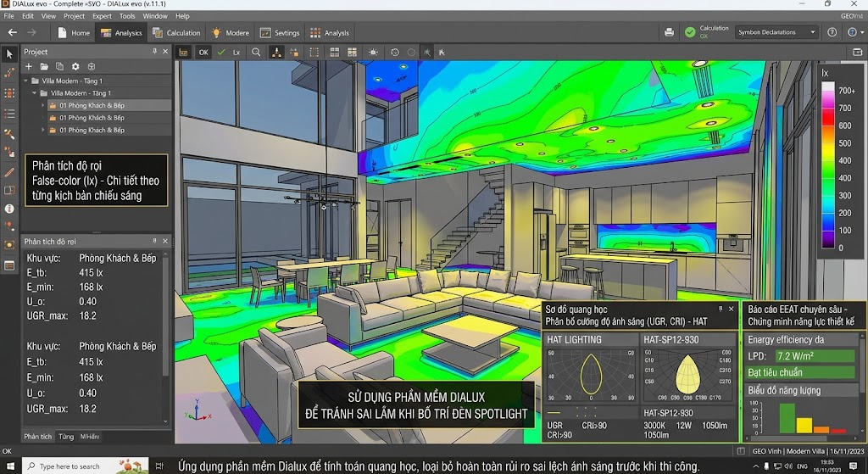This screenshot has height=474, width=868.
Task: Click the layout icon beside GEO Vinh status text
Action: (x=741, y=451)
